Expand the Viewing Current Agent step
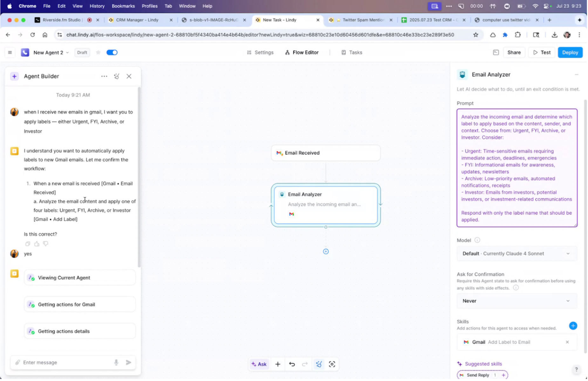This screenshot has height=381, width=588. (80, 278)
